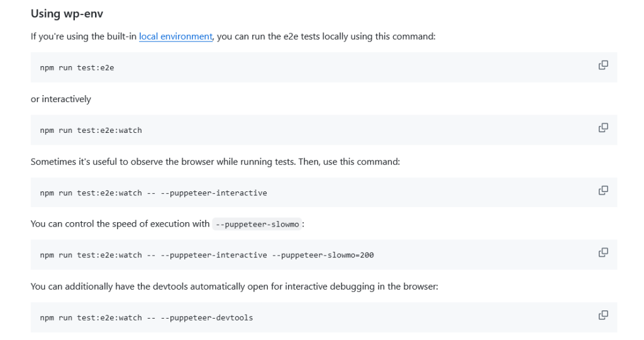Click "interactive debugging in the browser" text
This screenshot has width=644, height=340.
pyautogui.click(x=364, y=286)
